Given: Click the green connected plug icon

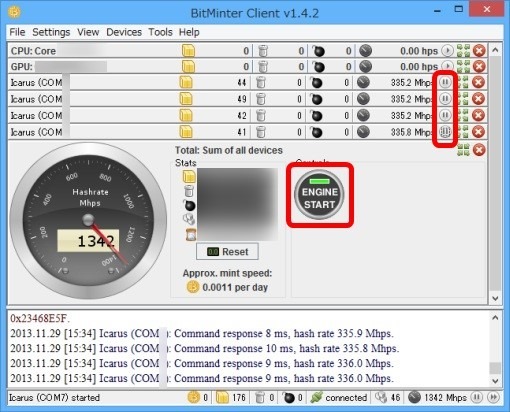Looking at the screenshot, I should pos(316,397).
